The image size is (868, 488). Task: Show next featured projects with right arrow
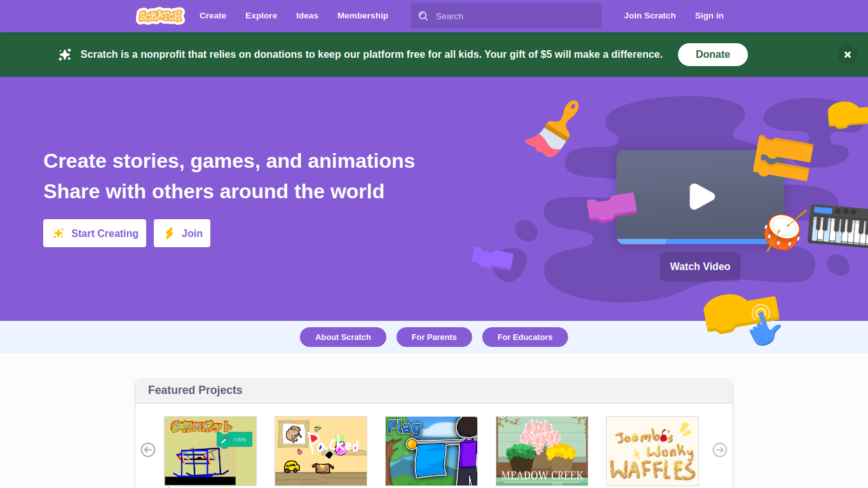point(720,450)
